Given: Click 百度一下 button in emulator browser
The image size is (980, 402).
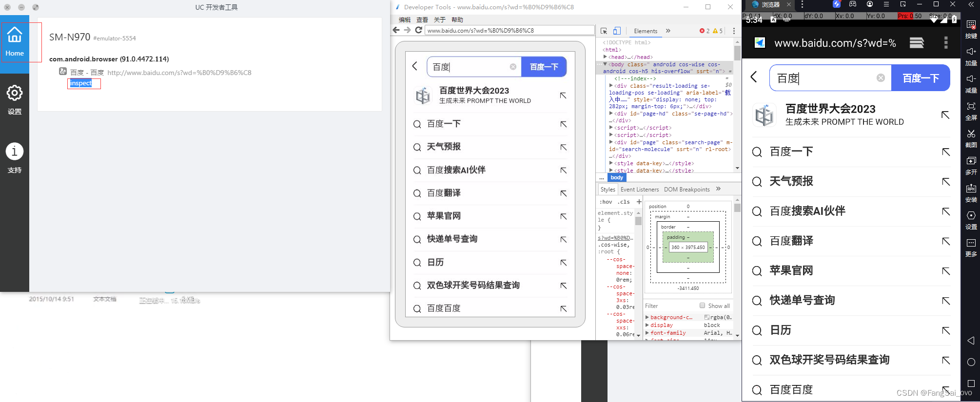Looking at the screenshot, I should coord(921,78).
